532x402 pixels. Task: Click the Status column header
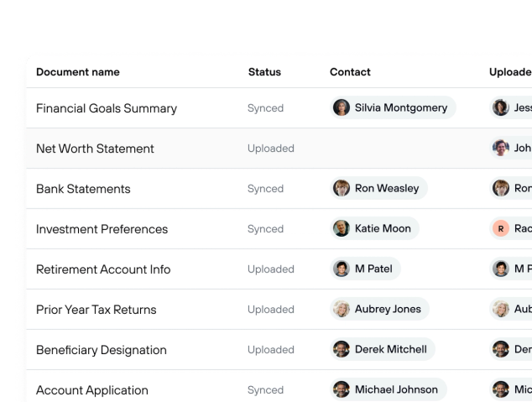(x=264, y=72)
